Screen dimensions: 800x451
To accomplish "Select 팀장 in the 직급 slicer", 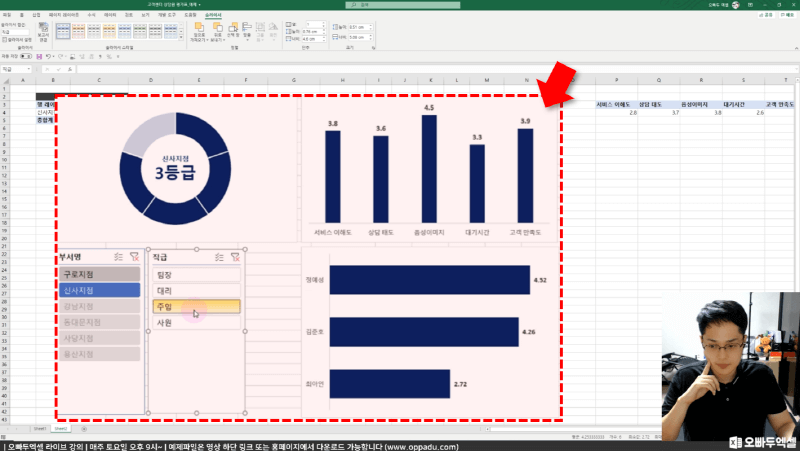I will (196, 274).
